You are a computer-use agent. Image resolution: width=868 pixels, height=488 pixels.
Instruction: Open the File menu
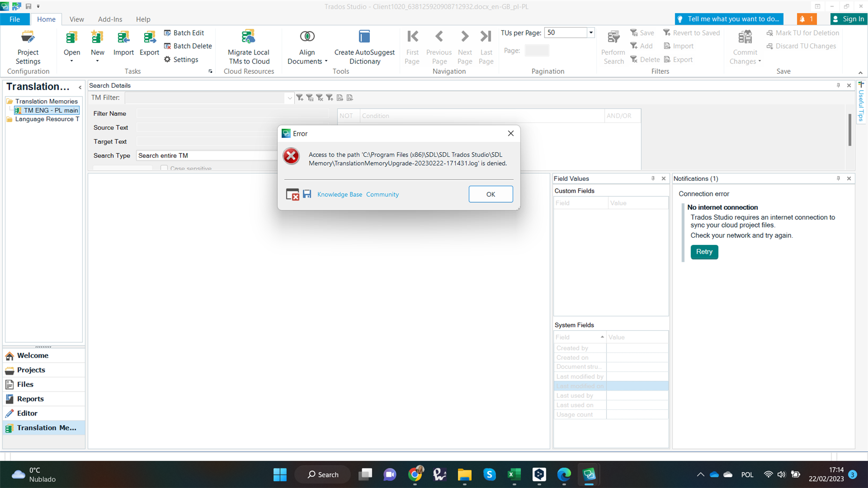click(x=15, y=19)
